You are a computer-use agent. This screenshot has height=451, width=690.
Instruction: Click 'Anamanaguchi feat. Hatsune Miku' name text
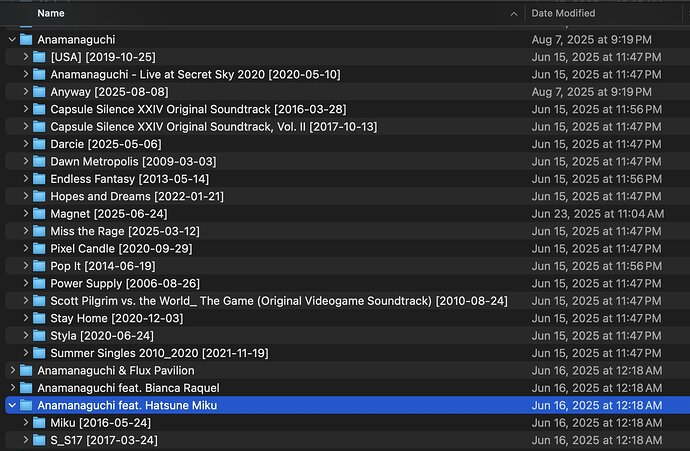tap(127, 405)
